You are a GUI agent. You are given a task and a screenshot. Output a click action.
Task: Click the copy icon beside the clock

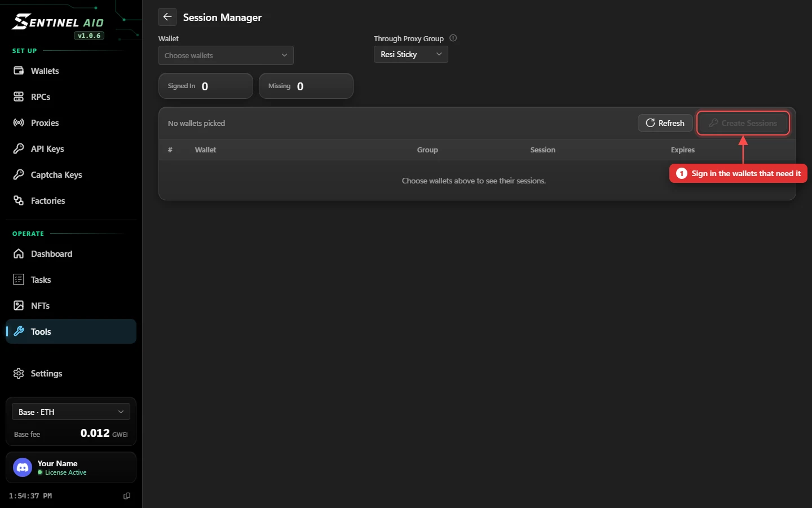[127, 496]
